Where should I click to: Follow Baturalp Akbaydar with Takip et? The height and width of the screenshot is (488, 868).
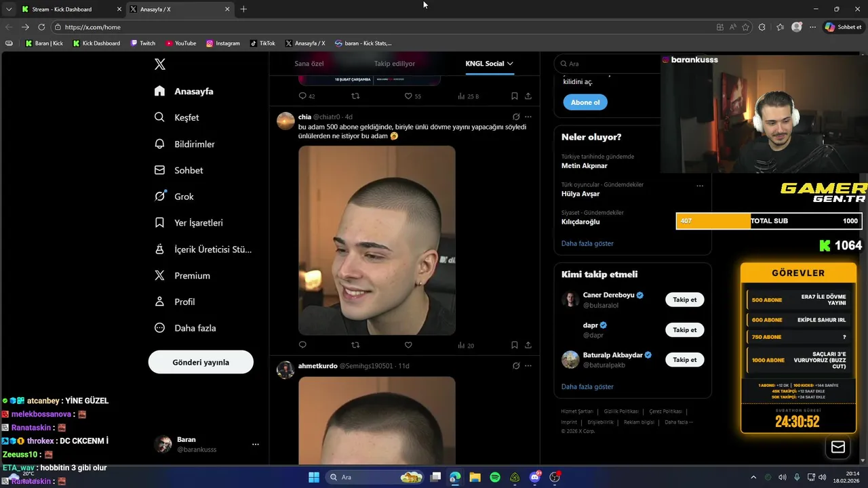click(x=684, y=360)
